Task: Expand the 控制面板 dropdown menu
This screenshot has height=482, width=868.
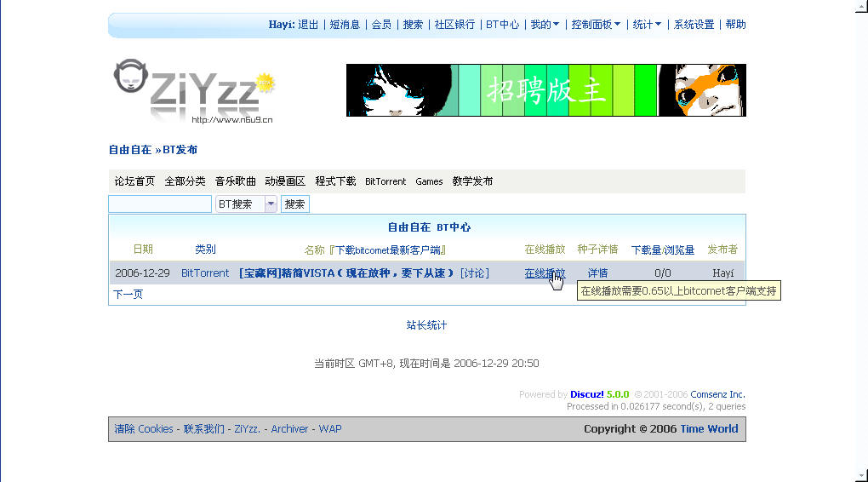Action: 596,25
